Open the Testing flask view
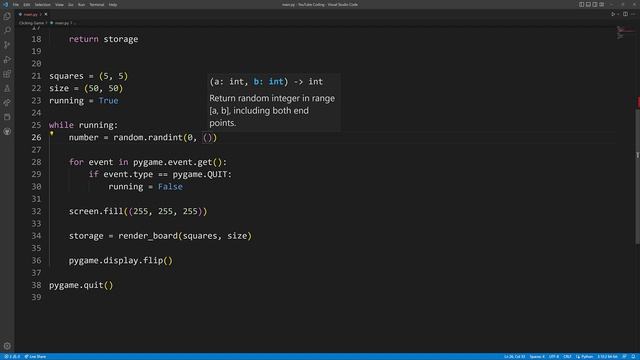640x360 pixels. click(x=7, y=88)
